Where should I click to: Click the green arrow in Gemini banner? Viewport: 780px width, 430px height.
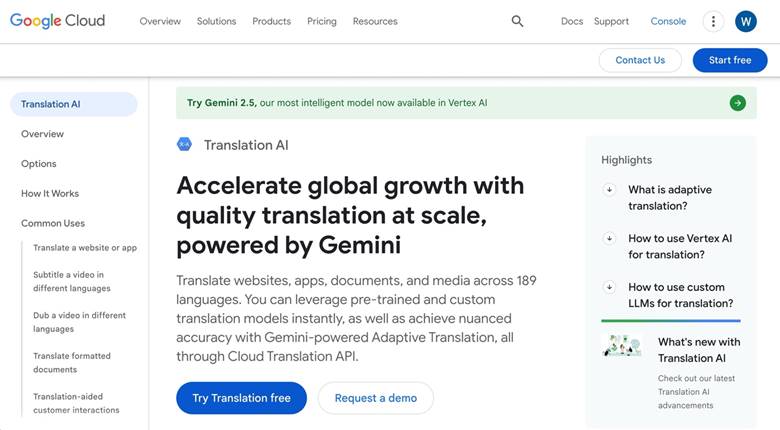(738, 103)
